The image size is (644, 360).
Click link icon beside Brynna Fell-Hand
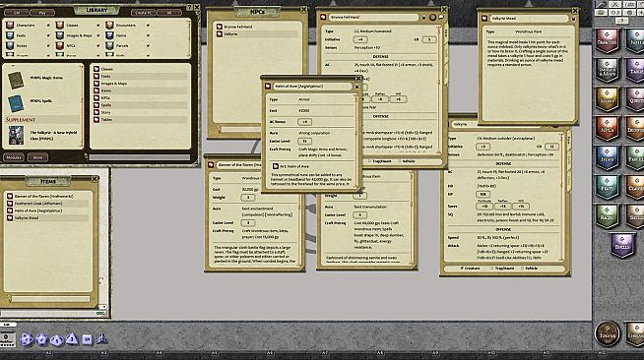click(x=220, y=27)
